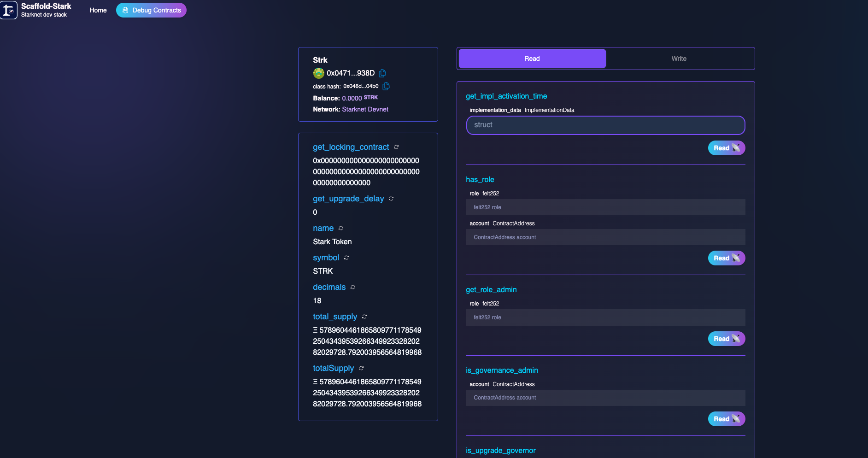Refresh the name value
This screenshot has height=458, width=868.
pos(341,228)
